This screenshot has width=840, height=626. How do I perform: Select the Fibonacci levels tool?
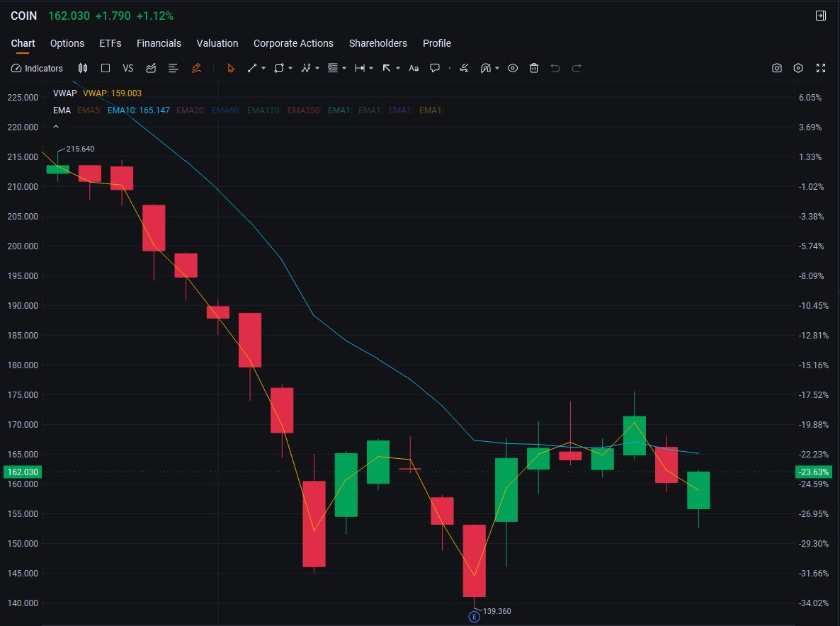pos(333,68)
